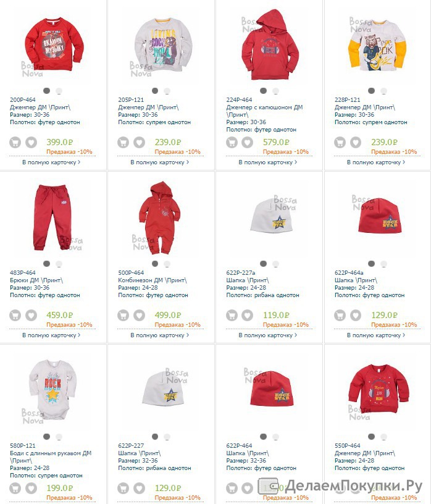Open full card link for 228Р-121
Image resolution: width=431 pixels, height=504 pixels.
click(376, 162)
